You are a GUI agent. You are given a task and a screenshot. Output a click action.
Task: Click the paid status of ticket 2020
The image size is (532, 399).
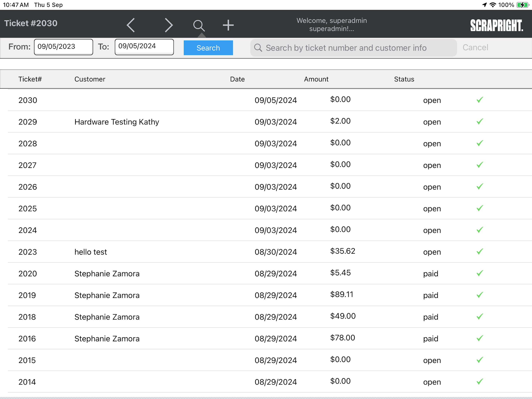[431, 274]
